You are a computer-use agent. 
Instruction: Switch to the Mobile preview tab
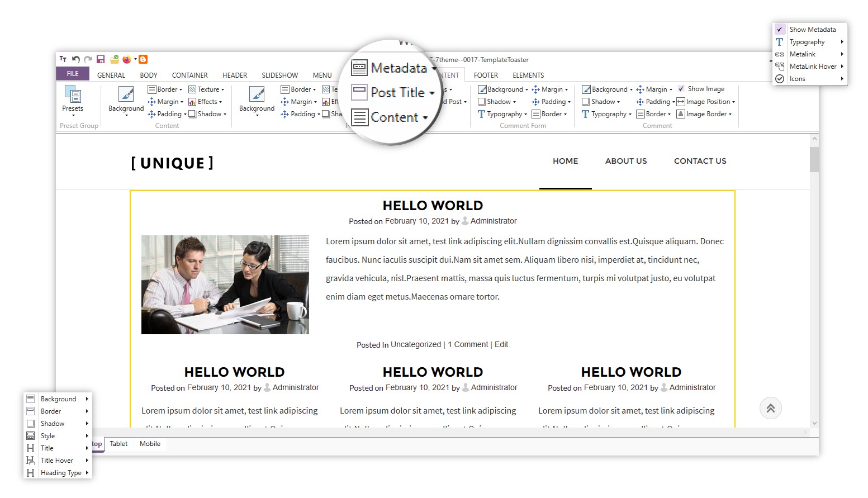(x=150, y=444)
